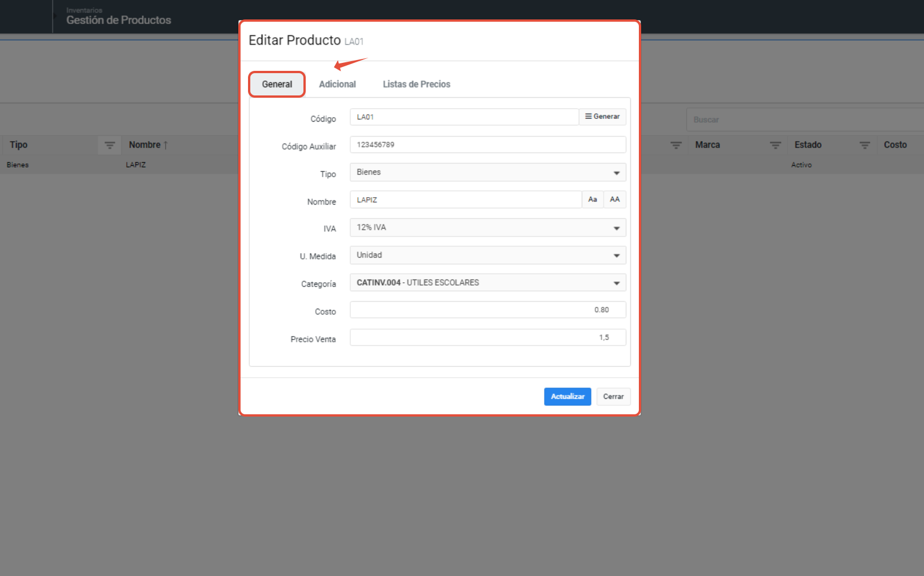Click the filter icon in Estado column
924x576 pixels.
[865, 145]
